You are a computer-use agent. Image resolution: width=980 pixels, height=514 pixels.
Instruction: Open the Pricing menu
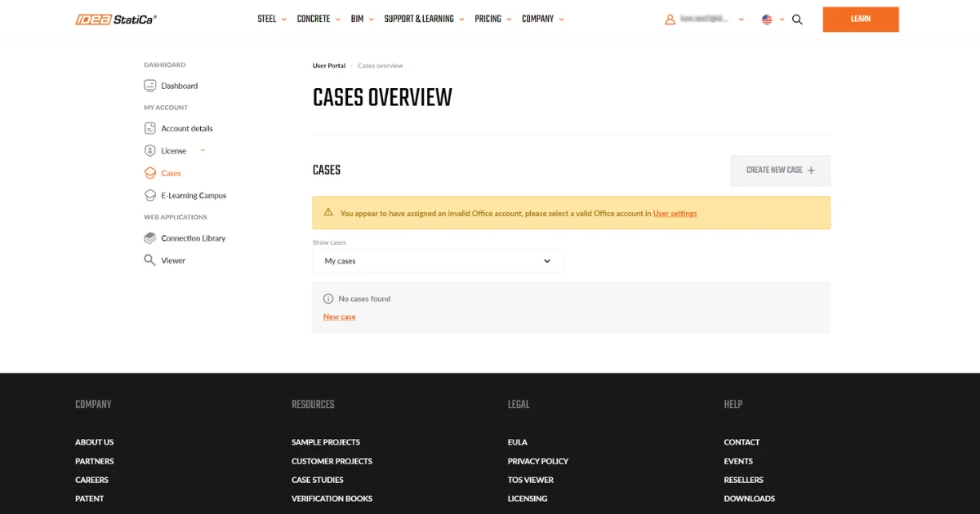[x=493, y=19]
